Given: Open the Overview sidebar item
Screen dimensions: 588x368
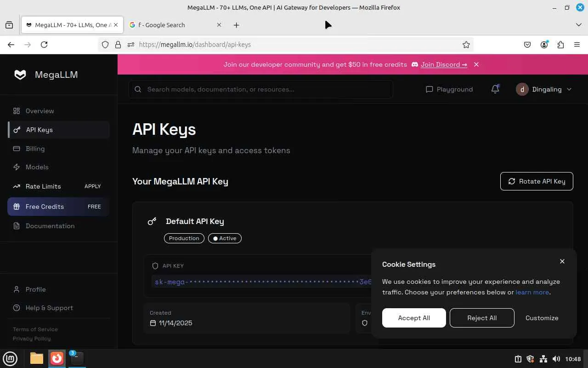Looking at the screenshot, I should 58,111.
